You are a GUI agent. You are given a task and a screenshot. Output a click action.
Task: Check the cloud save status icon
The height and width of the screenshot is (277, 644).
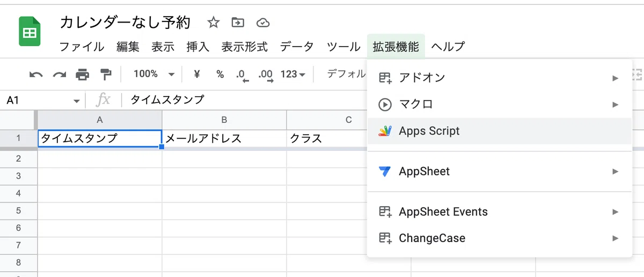(x=262, y=23)
